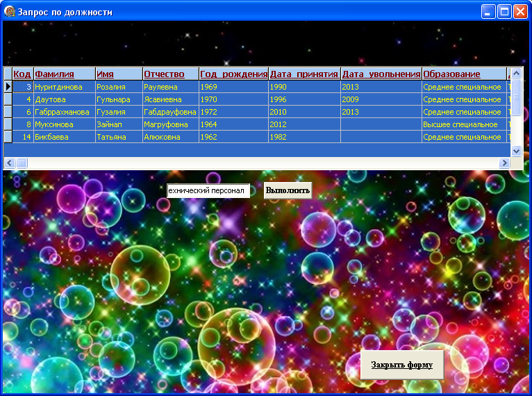Close the Запрос по должности window
This screenshot has height=396, width=532.
coord(520,12)
